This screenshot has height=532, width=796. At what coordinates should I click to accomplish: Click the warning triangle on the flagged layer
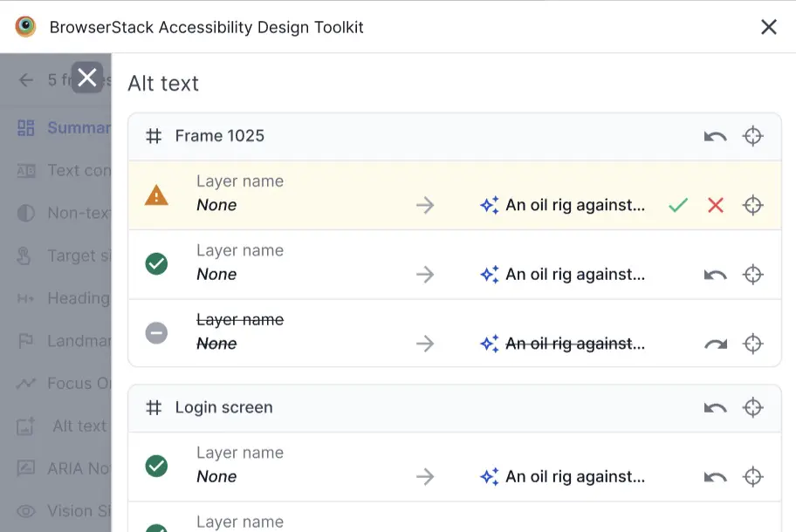coord(155,196)
